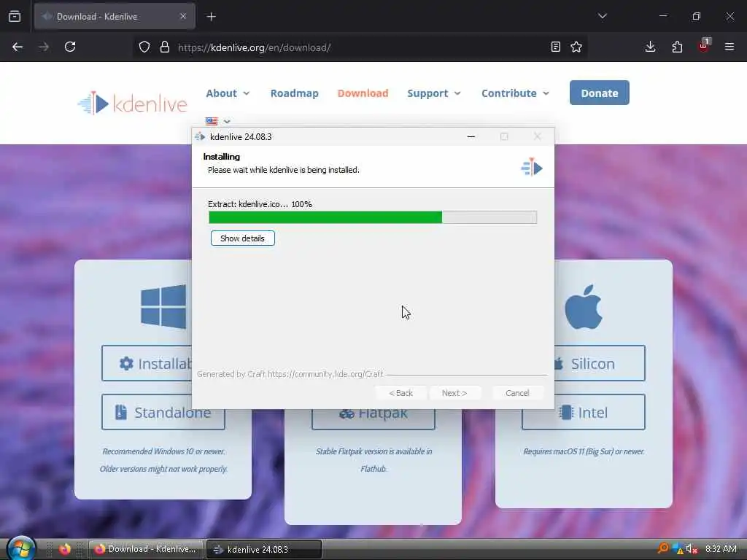747x560 pixels.
Task: Expand the About menu
Action: click(228, 93)
